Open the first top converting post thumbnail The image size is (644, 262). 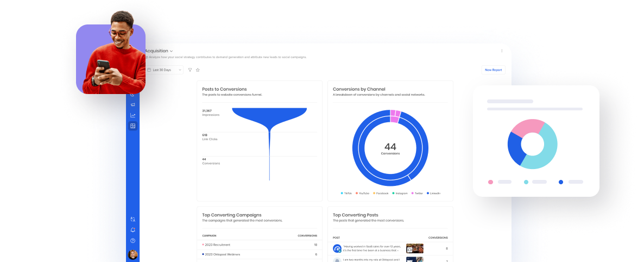pyautogui.click(x=414, y=248)
